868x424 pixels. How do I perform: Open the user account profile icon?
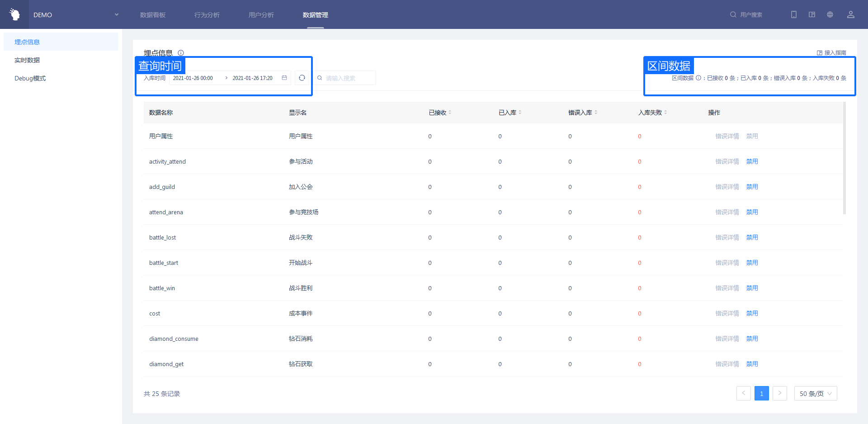point(850,14)
